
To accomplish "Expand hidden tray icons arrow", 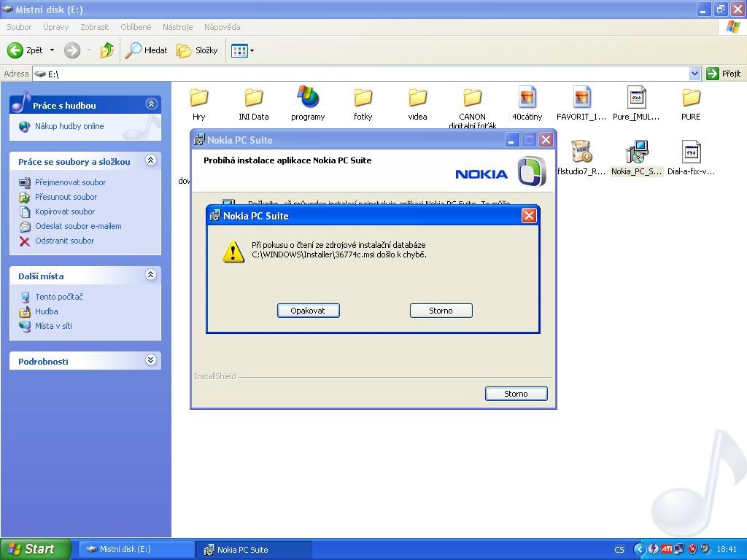I will 640,550.
